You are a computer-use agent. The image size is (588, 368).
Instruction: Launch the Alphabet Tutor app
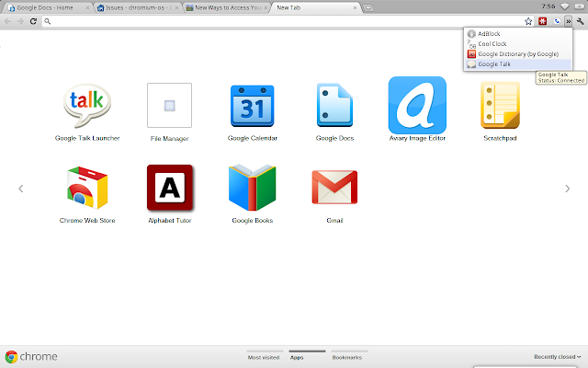(170, 188)
